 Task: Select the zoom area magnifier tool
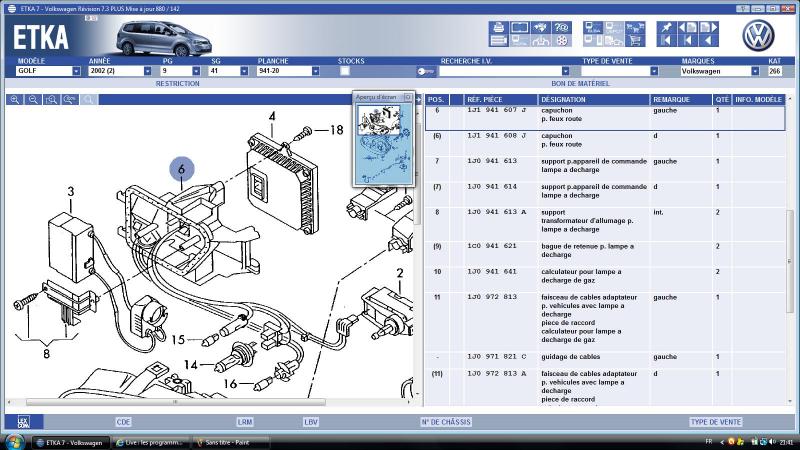coord(52,99)
